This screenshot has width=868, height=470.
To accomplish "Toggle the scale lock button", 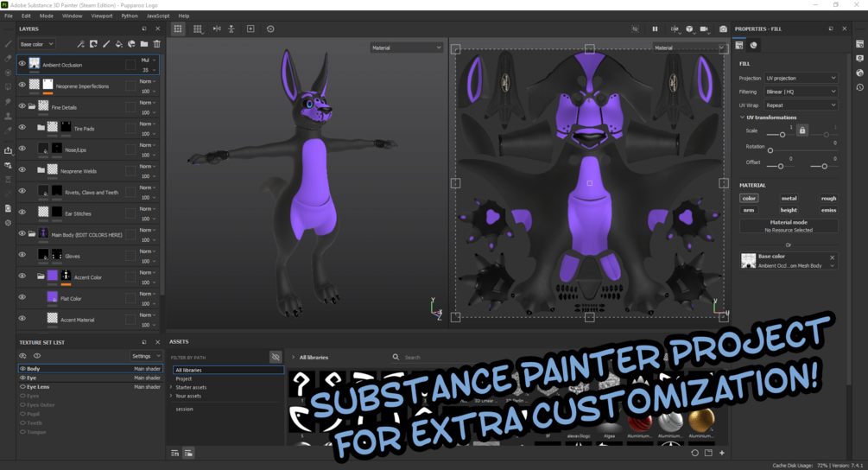I will pyautogui.click(x=802, y=130).
